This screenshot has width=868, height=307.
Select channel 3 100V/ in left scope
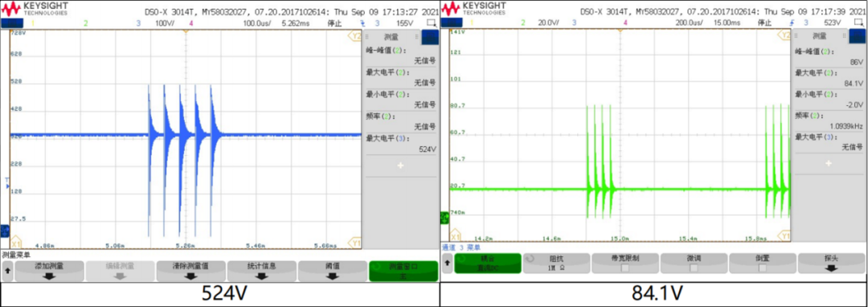tap(156, 23)
